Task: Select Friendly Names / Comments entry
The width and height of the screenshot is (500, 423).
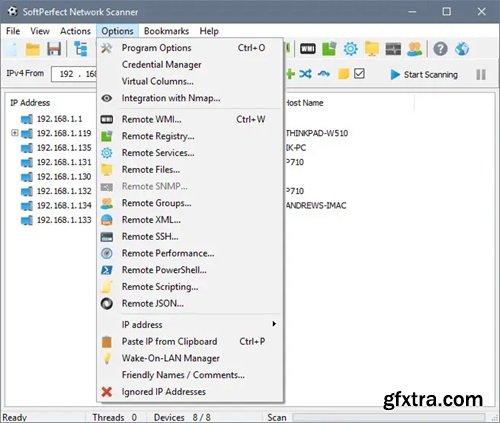Action: [x=190, y=375]
